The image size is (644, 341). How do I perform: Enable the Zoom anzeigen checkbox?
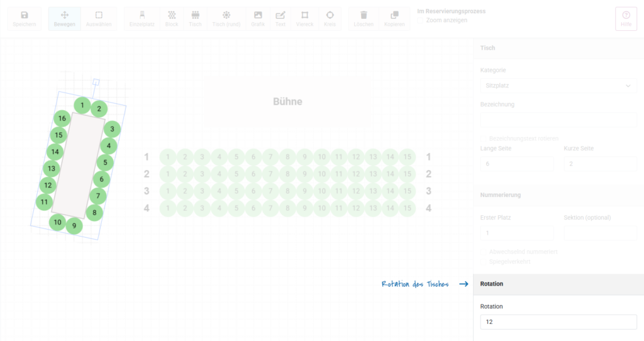421,21
